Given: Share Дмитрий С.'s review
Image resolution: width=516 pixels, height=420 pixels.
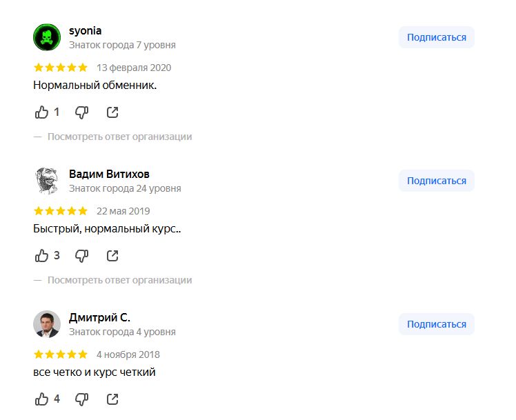Looking at the screenshot, I should (x=112, y=399).
